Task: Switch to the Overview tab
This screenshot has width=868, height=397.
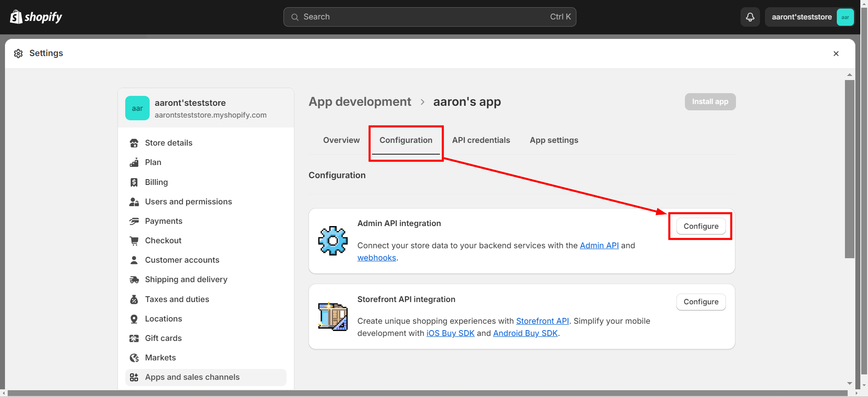Action: (x=341, y=140)
